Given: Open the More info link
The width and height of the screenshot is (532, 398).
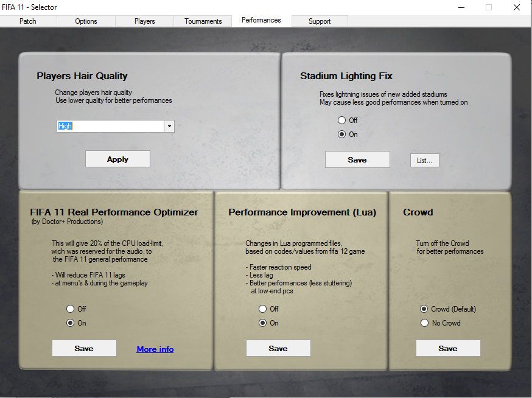Looking at the screenshot, I should pyautogui.click(x=155, y=349).
